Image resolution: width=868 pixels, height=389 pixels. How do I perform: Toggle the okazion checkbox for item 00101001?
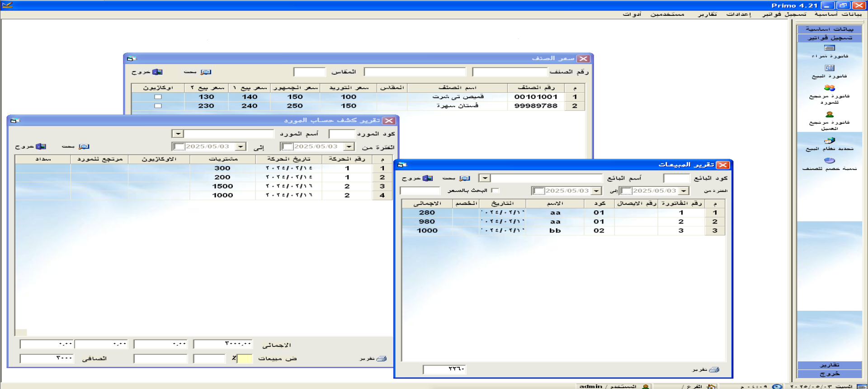(158, 97)
